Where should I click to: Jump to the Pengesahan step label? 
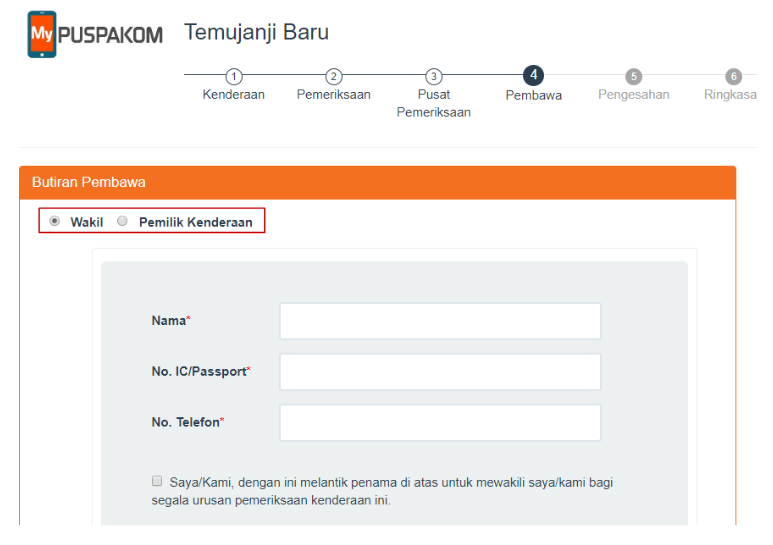pyautogui.click(x=633, y=95)
